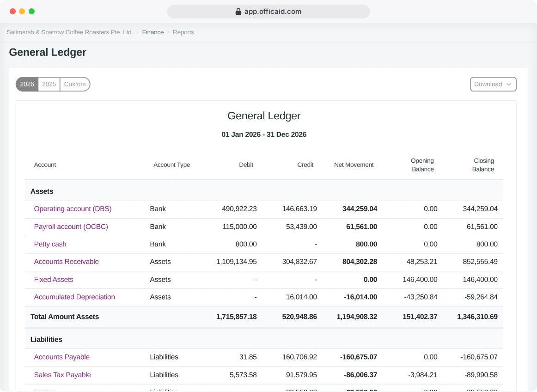
Task: Select the net movement value -16,014.00
Action: click(x=360, y=297)
